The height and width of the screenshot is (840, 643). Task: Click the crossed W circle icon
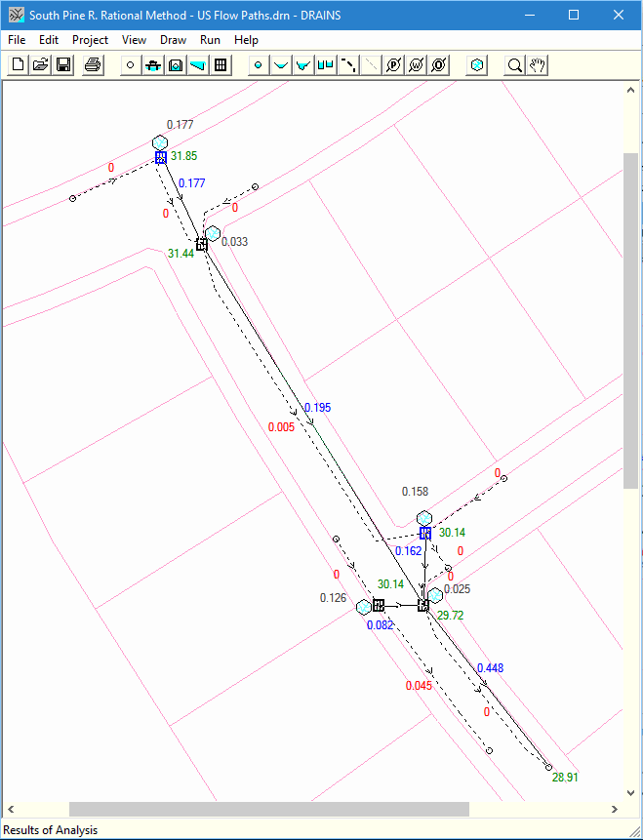point(417,65)
